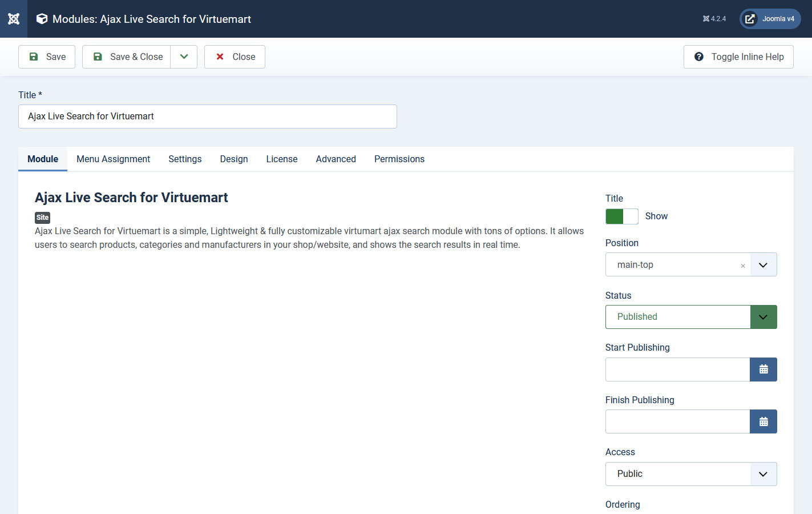Open the Joomla v4 site link

tap(770, 19)
